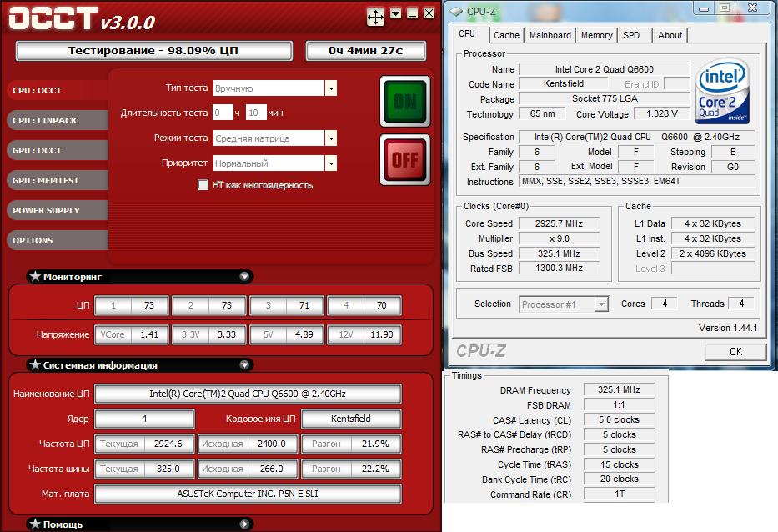
Task: Open the OPTIONS section in OCCT
Action: (x=57, y=240)
